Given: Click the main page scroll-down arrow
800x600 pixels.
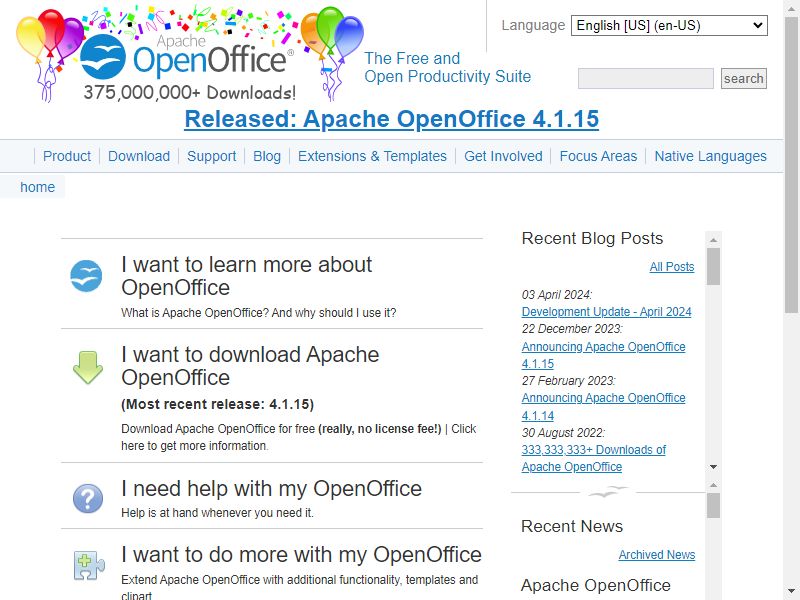Looking at the screenshot, I should (791, 591).
